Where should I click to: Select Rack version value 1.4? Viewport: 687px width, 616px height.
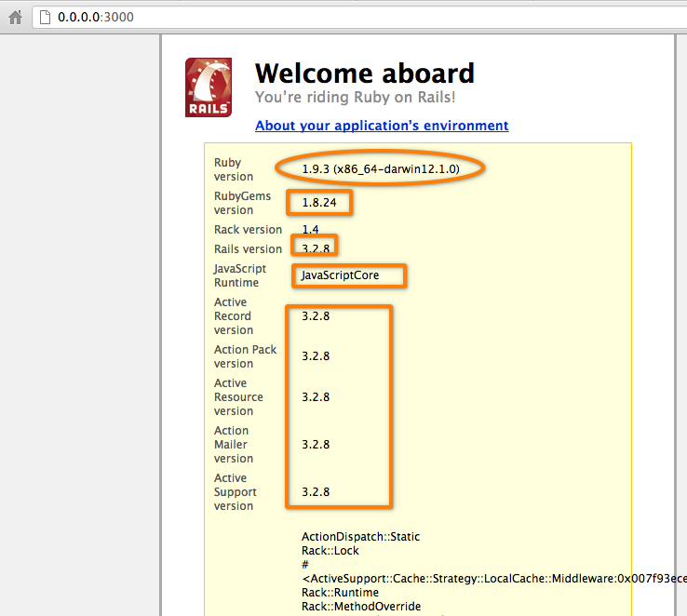(x=310, y=230)
